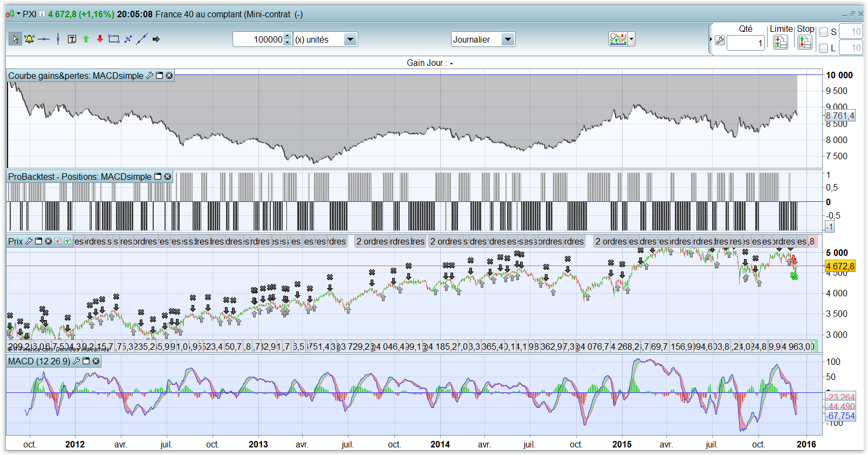Open the PXI instrument menu arrow
Viewport: 868px width, 455px height.
19,14
